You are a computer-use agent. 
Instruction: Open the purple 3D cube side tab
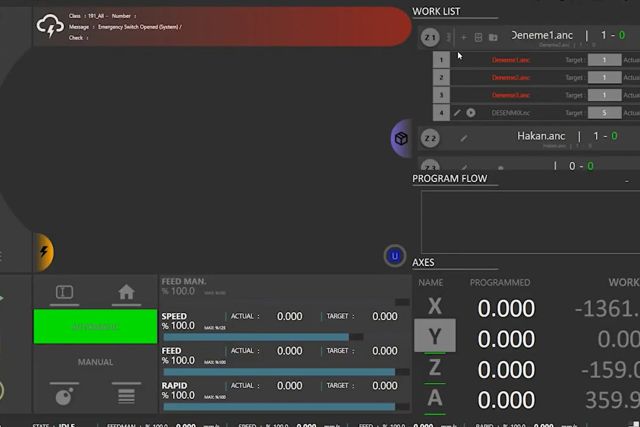tap(401, 138)
